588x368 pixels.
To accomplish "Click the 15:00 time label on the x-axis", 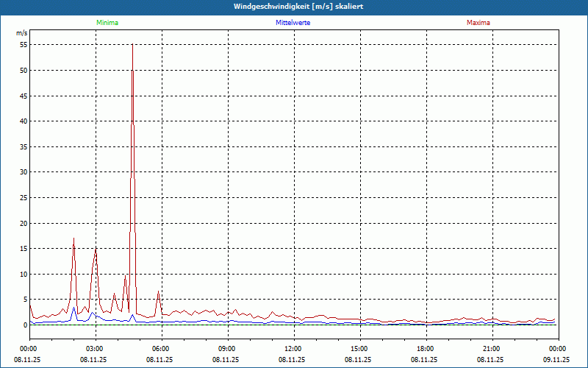I will click(360, 349).
